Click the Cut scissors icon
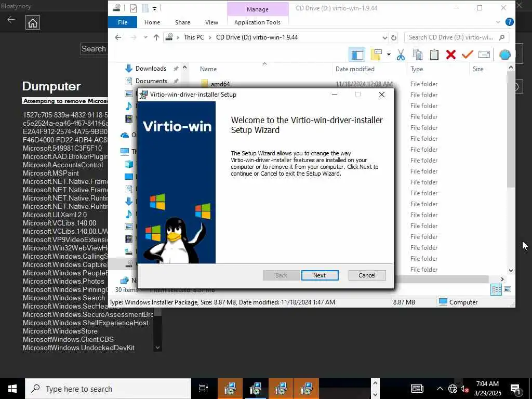The image size is (532, 399). point(401,55)
